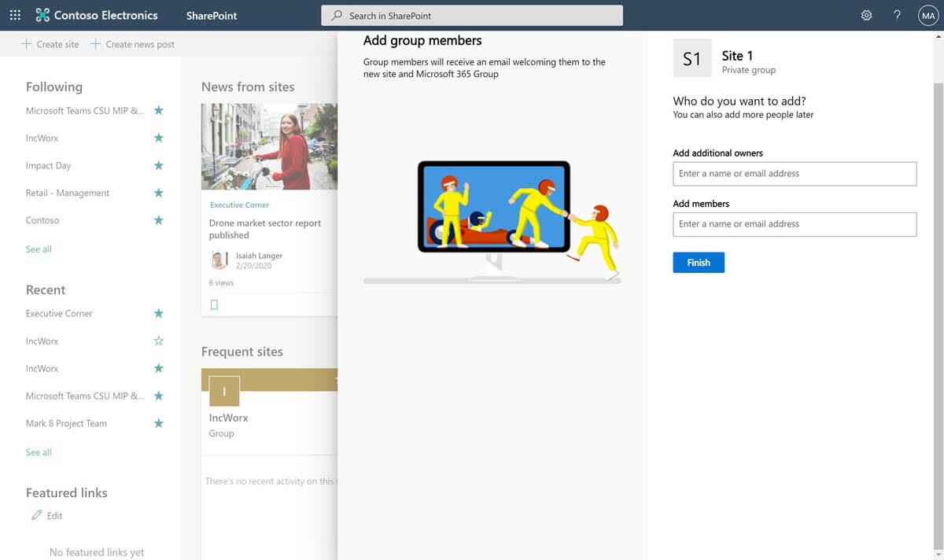Click the vertical scrollbar on right
The width and height of the screenshot is (944, 560).
click(938, 315)
